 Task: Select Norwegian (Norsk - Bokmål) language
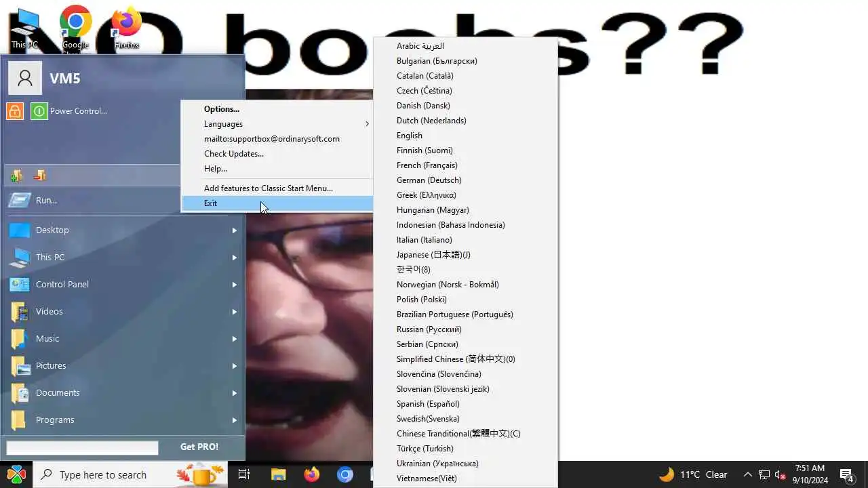click(465, 285)
